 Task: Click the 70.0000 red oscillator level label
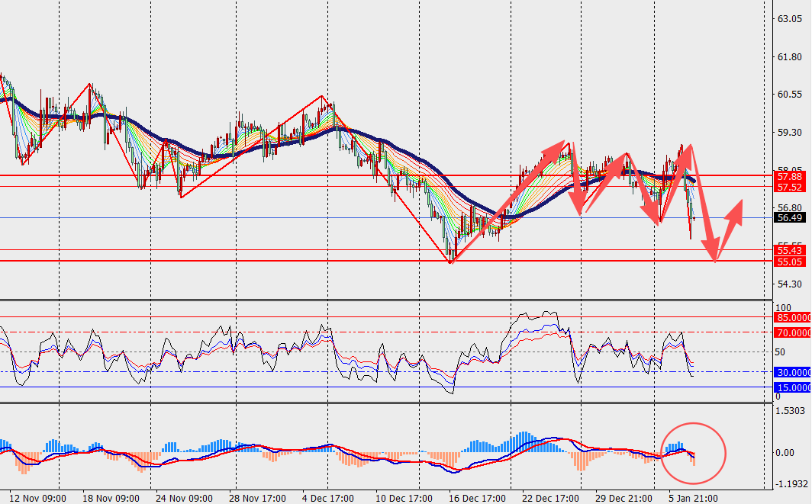[x=792, y=333]
